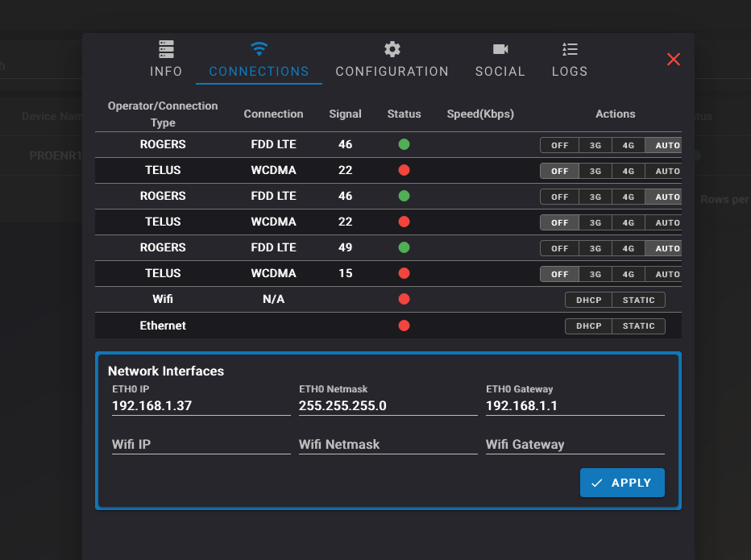Select 3G for ROGERS signal 49 row

pos(595,248)
